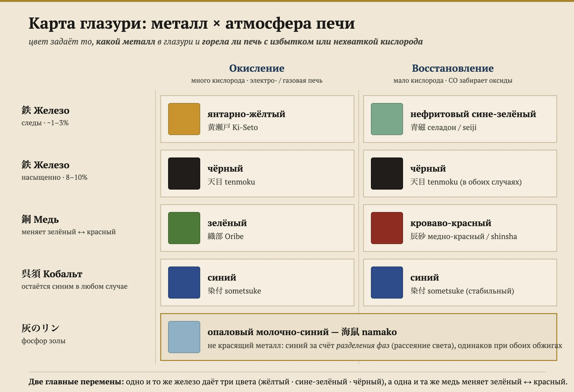Image resolution: width=574 pixels, height=392 pixels.
Task: Click the опаловый молочно-синий namako title
Action: point(302,332)
